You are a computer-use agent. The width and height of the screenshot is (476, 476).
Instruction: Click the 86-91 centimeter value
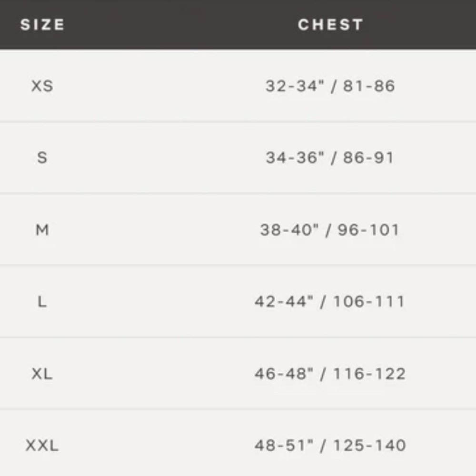(369, 158)
